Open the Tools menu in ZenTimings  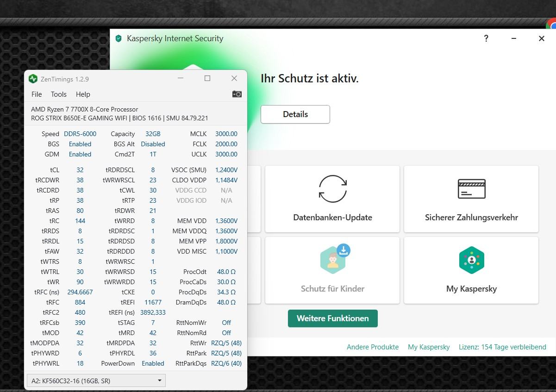coord(59,94)
